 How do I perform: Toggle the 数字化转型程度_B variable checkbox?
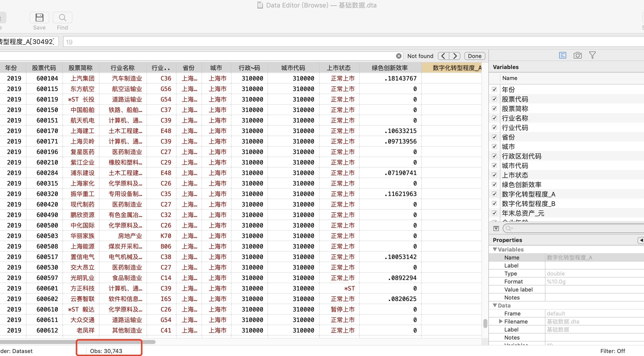(494, 203)
